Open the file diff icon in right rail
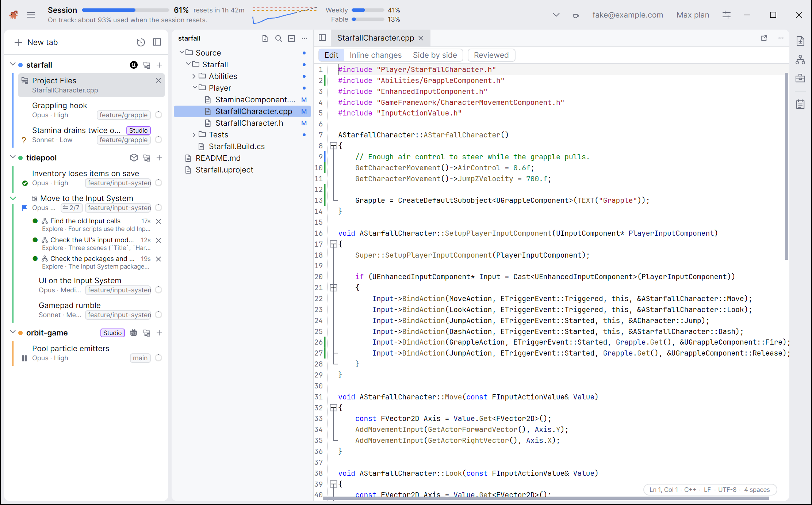812x505 pixels. pos(800,41)
